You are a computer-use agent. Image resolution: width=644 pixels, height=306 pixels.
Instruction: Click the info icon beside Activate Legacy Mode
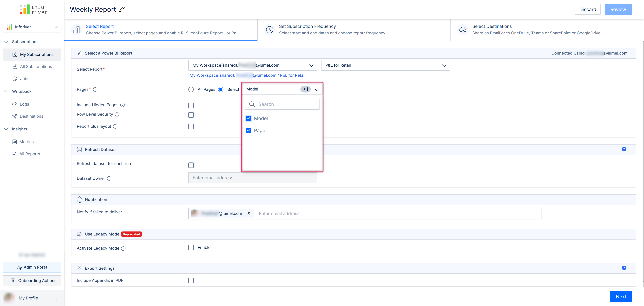(x=123, y=248)
